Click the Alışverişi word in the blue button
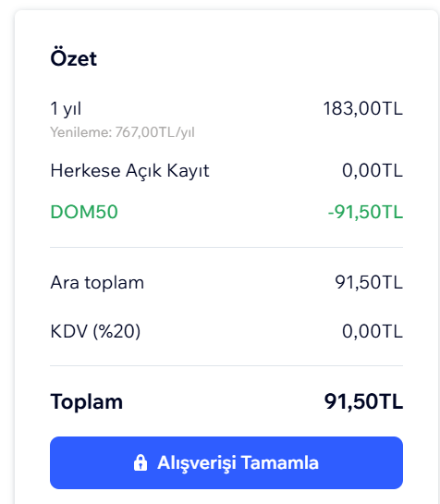The image size is (440, 504). (197, 463)
